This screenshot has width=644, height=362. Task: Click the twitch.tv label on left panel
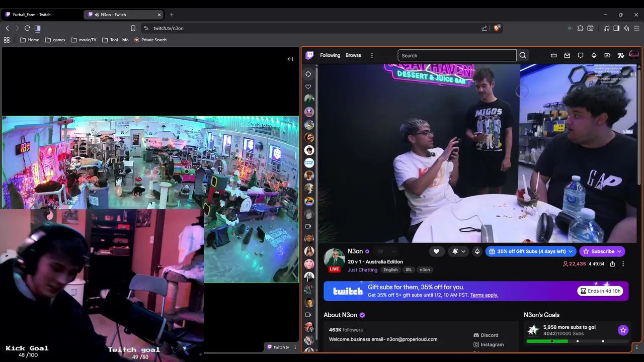tap(278, 347)
